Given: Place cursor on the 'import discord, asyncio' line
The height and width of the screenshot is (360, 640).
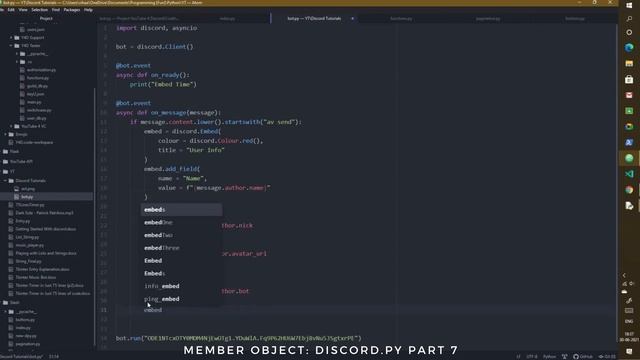Looking at the screenshot, I should coord(156,28).
